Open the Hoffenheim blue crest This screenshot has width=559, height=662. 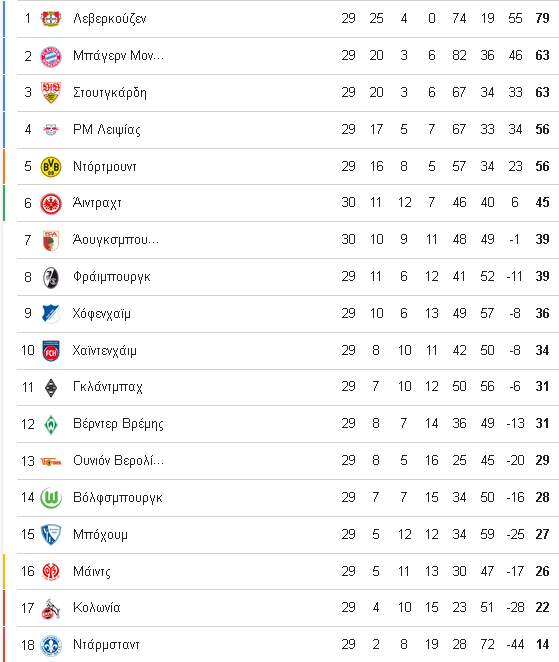coord(51,314)
